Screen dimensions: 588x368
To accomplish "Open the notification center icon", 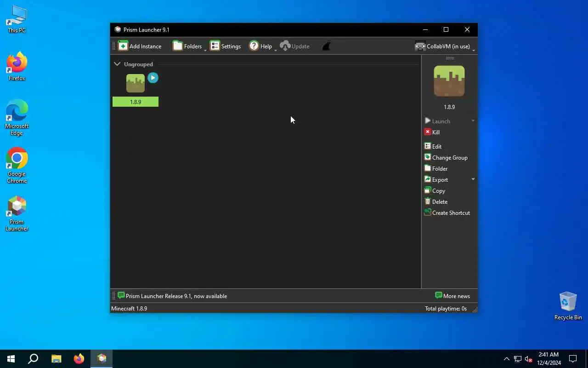I will [573, 359].
